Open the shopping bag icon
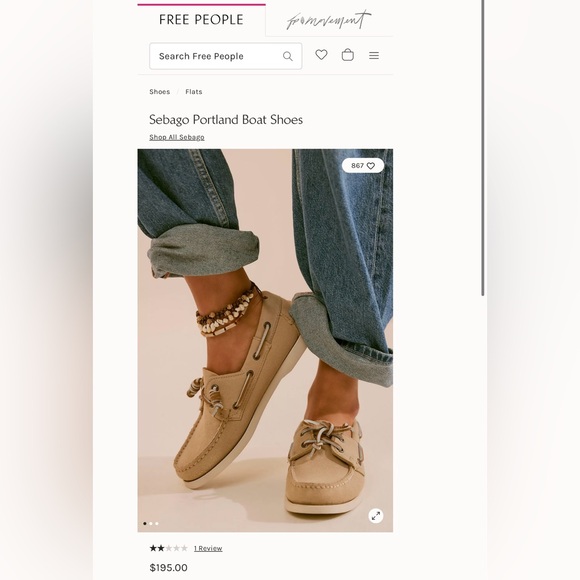Image resolution: width=580 pixels, height=580 pixels. coord(347,55)
